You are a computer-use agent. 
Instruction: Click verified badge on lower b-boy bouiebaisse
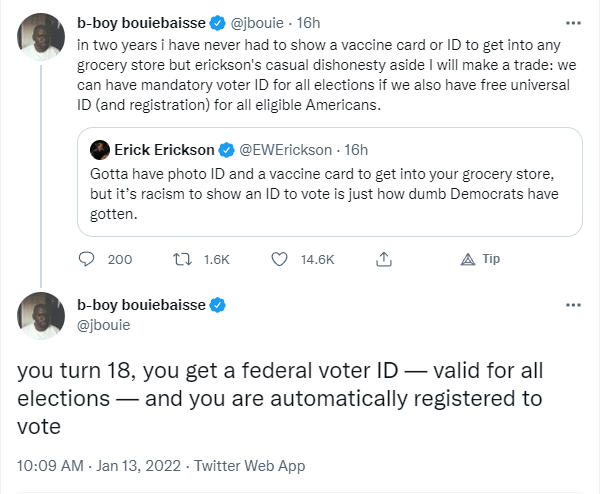218,305
